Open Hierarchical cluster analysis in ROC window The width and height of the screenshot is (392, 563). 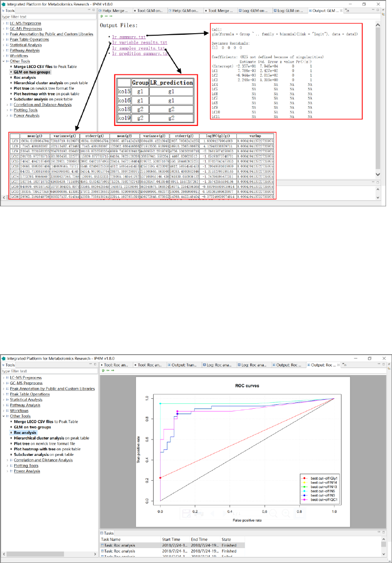pyautogui.click(x=52, y=438)
